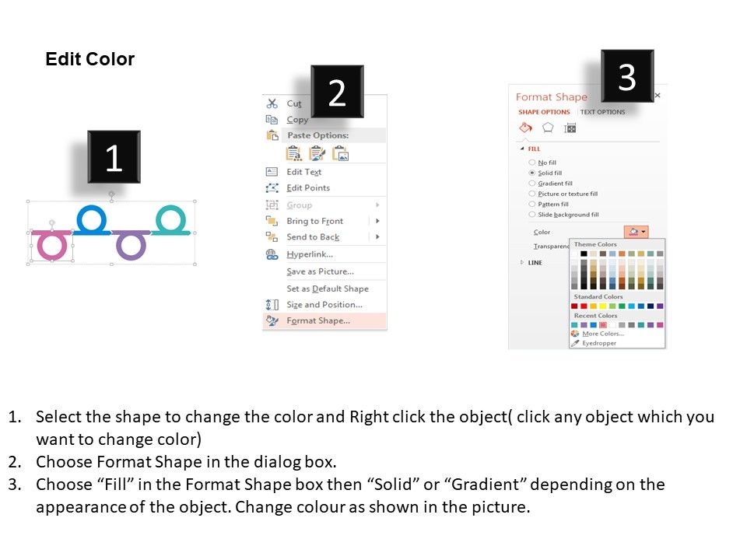
Task: Pick the yellow standard color swatch
Action: click(x=603, y=306)
